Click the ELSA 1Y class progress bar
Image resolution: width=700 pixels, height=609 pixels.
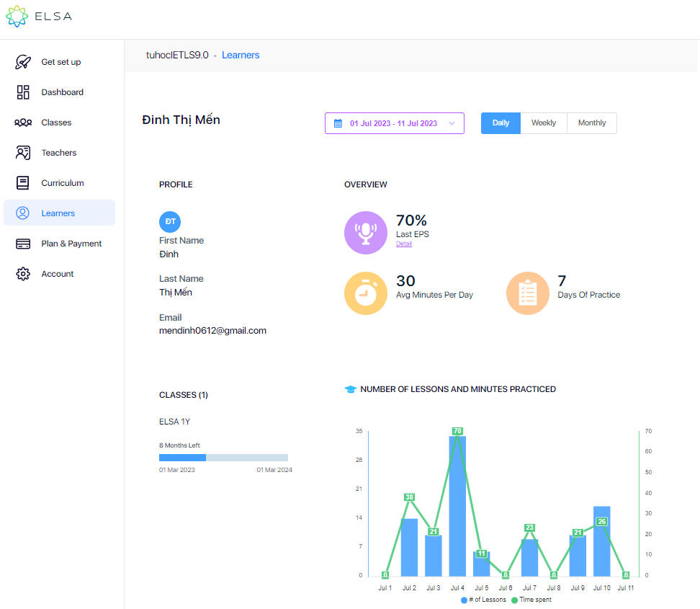[223, 458]
